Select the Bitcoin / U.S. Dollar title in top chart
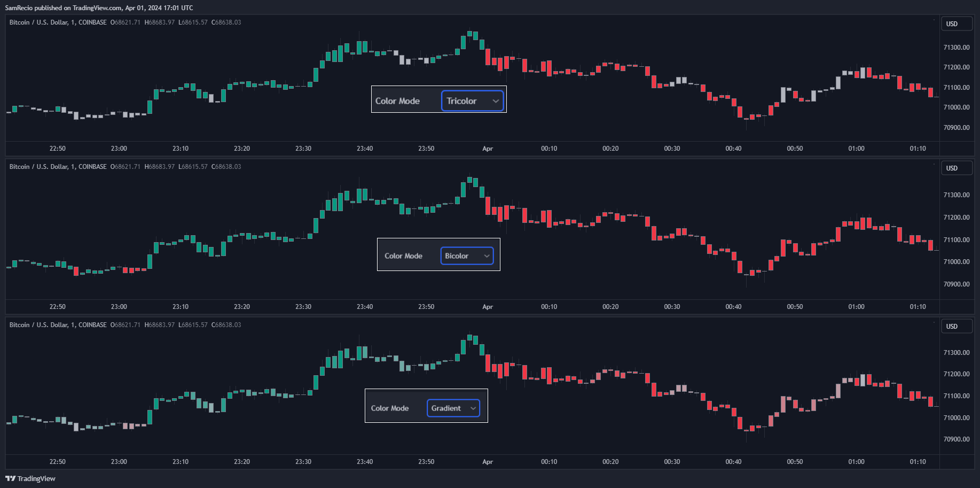The image size is (980, 488). coord(58,22)
